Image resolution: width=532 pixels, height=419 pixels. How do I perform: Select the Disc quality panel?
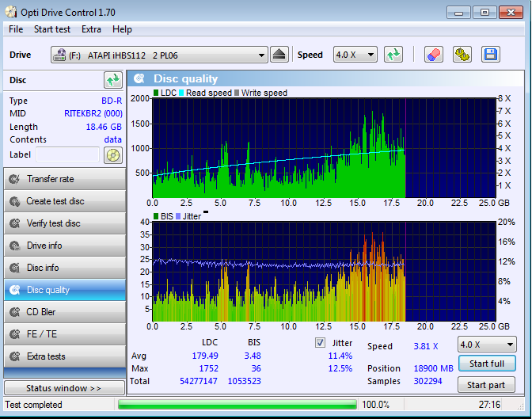click(x=65, y=290)
